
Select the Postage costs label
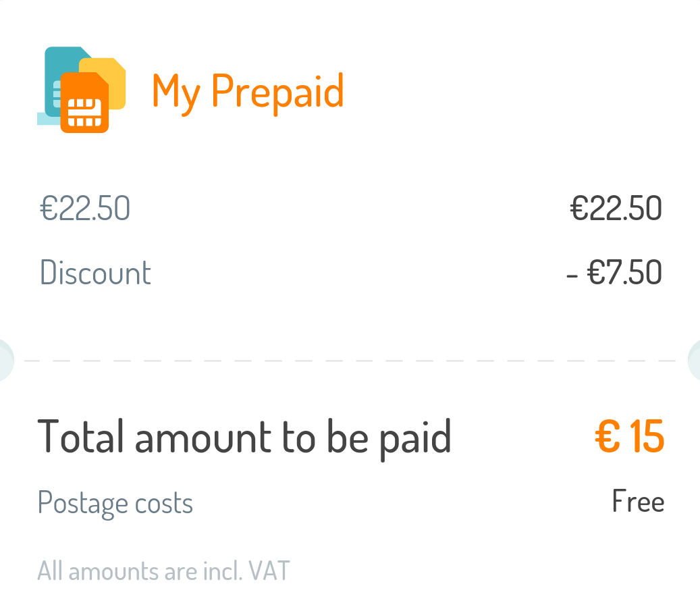115,504
